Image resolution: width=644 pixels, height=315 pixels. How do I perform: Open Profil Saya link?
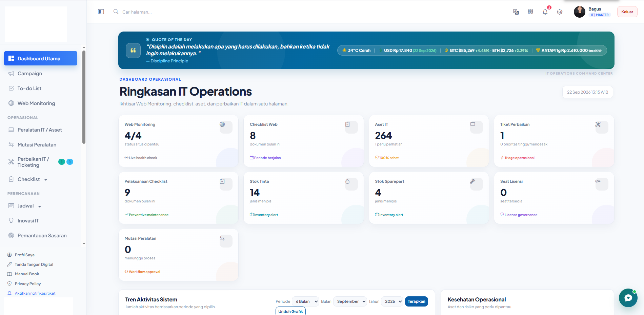25,255
